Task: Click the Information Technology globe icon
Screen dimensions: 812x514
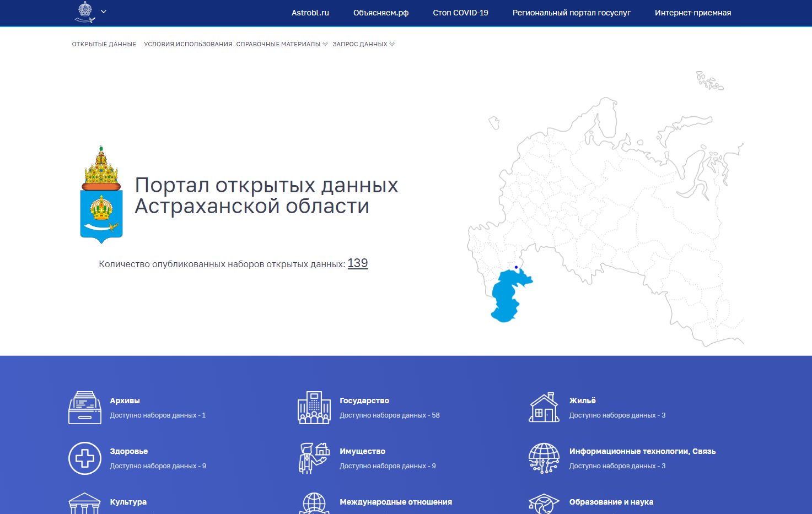Action: coord(544,458)
